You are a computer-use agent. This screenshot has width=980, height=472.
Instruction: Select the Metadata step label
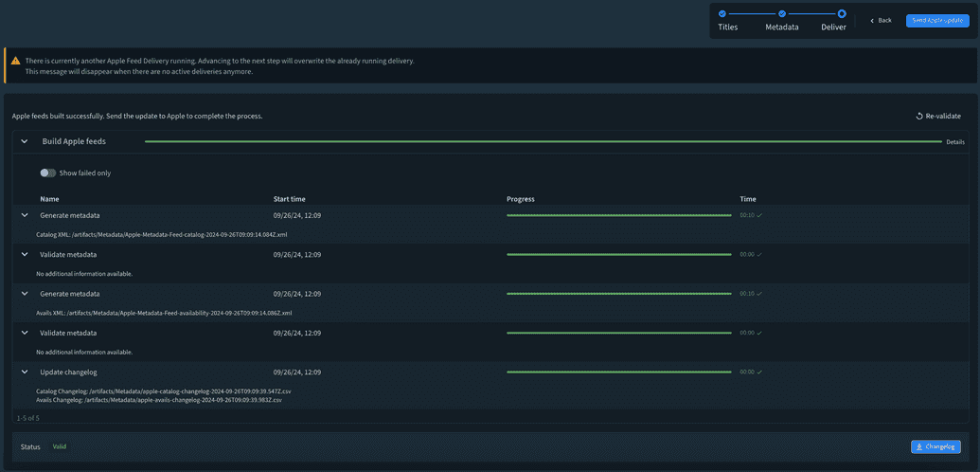782,27
